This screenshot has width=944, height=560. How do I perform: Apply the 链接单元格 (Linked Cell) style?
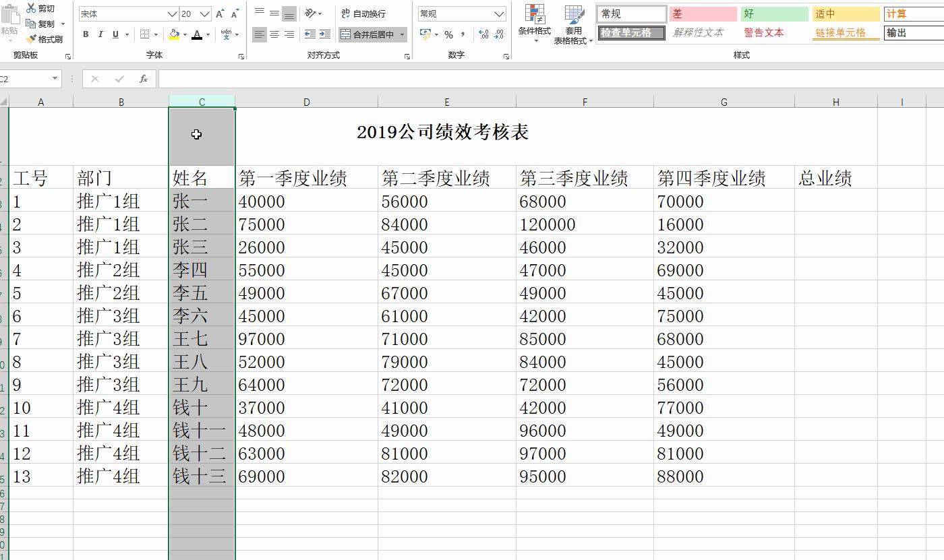point(846,32)
